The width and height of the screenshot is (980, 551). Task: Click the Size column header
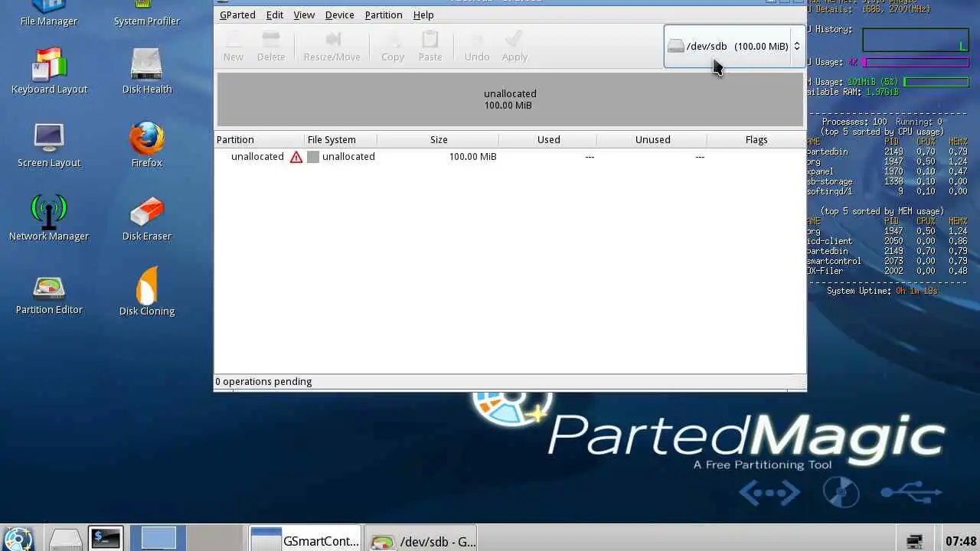point(438,139)
